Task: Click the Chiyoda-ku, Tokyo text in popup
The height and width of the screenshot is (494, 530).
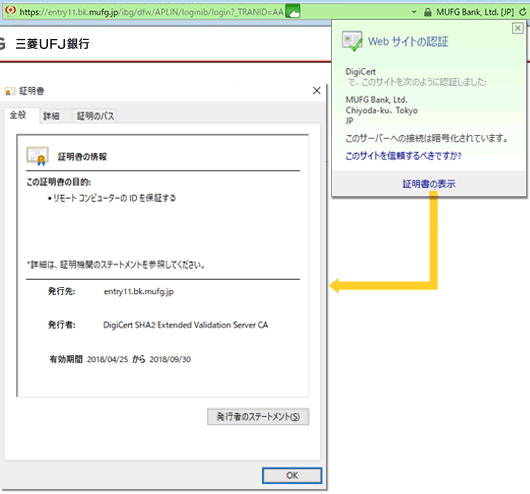Action: coord(381,110)
